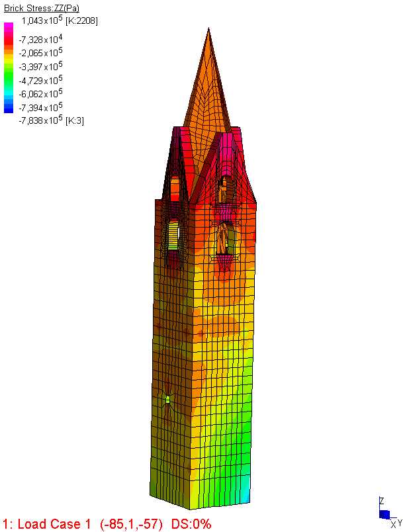Click the view angles (-85,1,-57) text
The height and width of the screenshot is (532, 409).
[x=131, y=524]
